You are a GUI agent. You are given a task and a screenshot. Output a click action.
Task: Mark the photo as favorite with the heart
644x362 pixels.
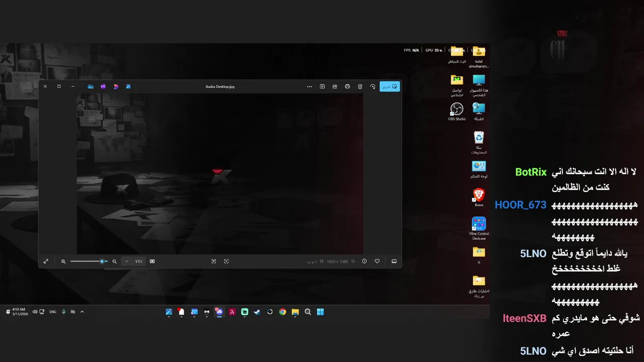coord(377,261)
